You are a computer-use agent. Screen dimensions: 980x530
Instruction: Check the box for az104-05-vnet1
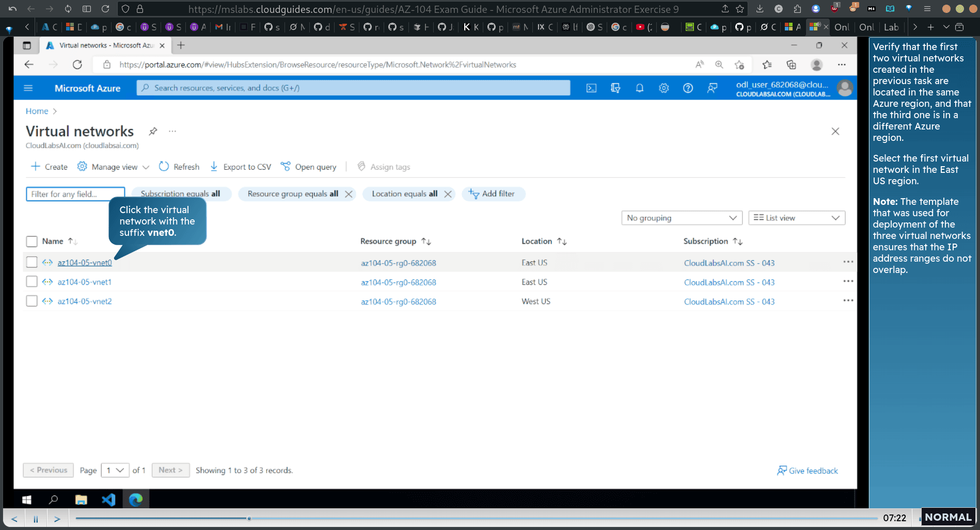click(x=31, y=281)
